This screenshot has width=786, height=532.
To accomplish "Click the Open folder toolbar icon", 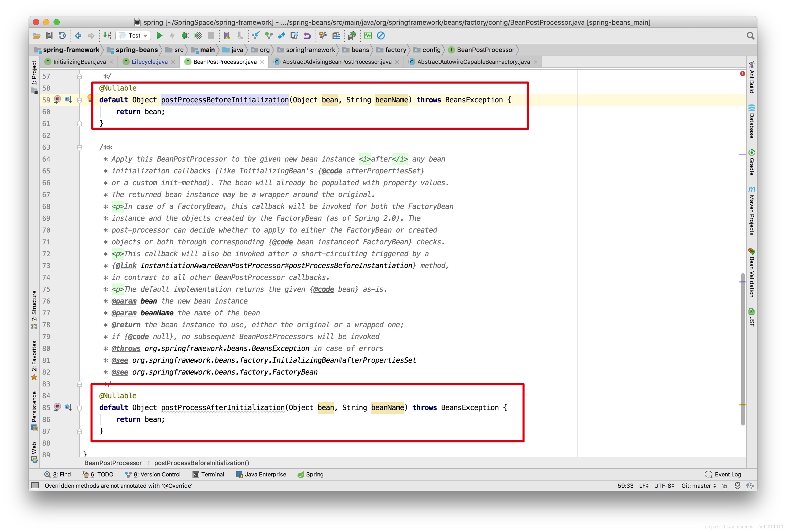I will coord(37,36).
